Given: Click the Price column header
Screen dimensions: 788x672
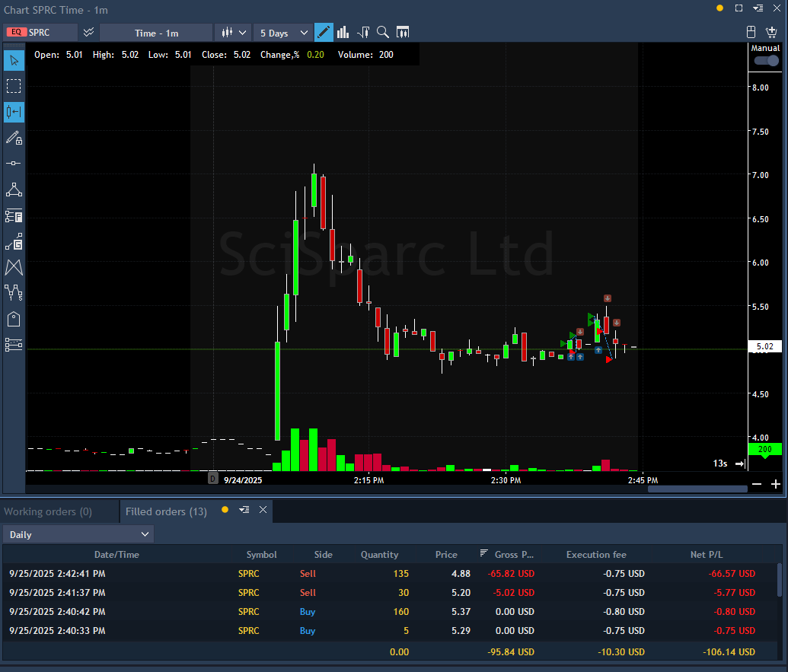Looking at the screenshot, I should pyautogui.click(x=446, y=555).
